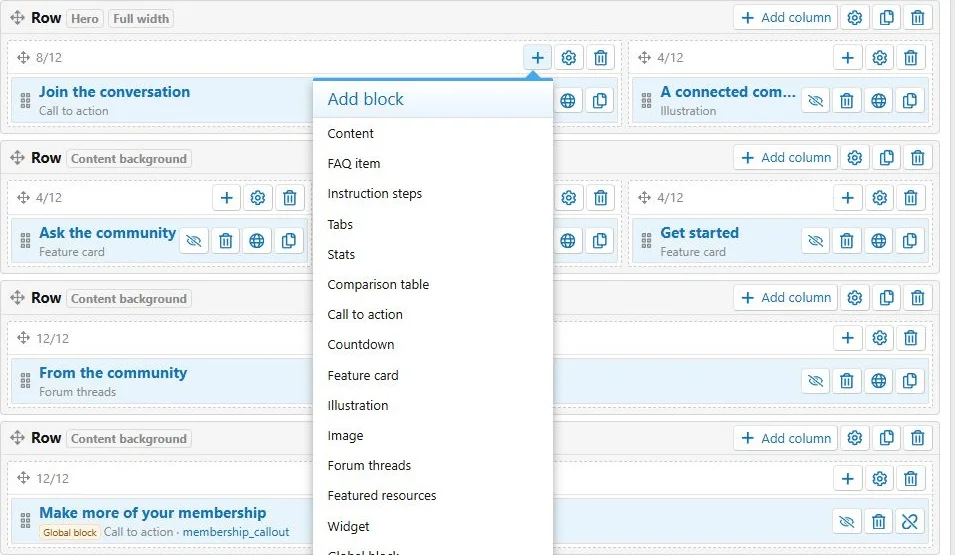The image size is (955, 555).
Task: Open translations globe for From the community
Action: (x=878, y=381)
